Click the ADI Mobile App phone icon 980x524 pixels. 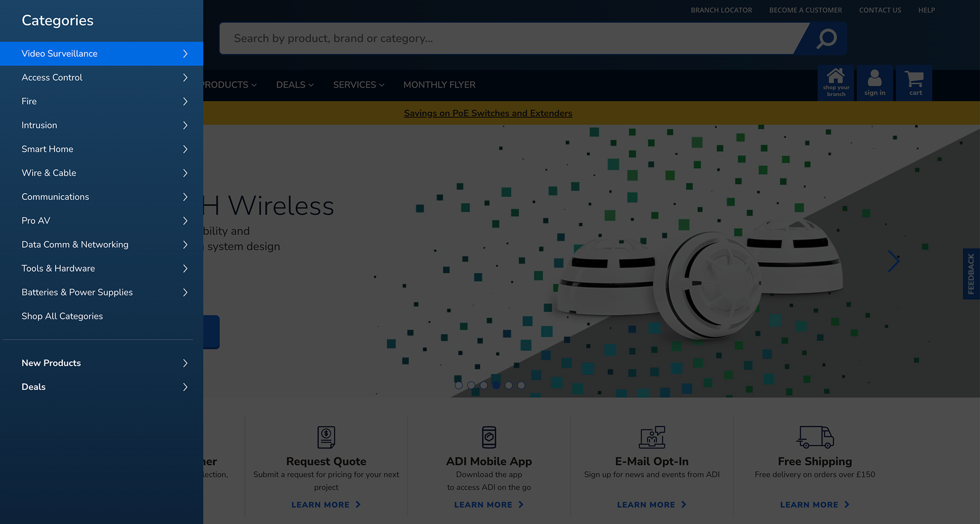pyautogui.click(x=489, y=437)
